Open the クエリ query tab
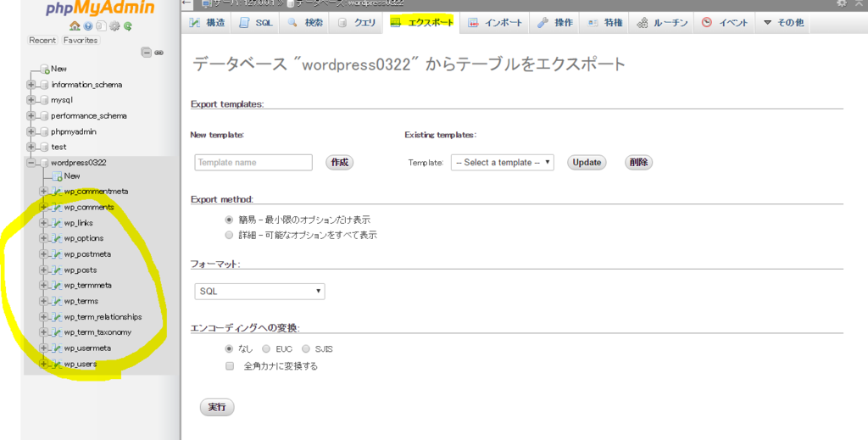The image size is (868, 440). [x=356, y=23]
